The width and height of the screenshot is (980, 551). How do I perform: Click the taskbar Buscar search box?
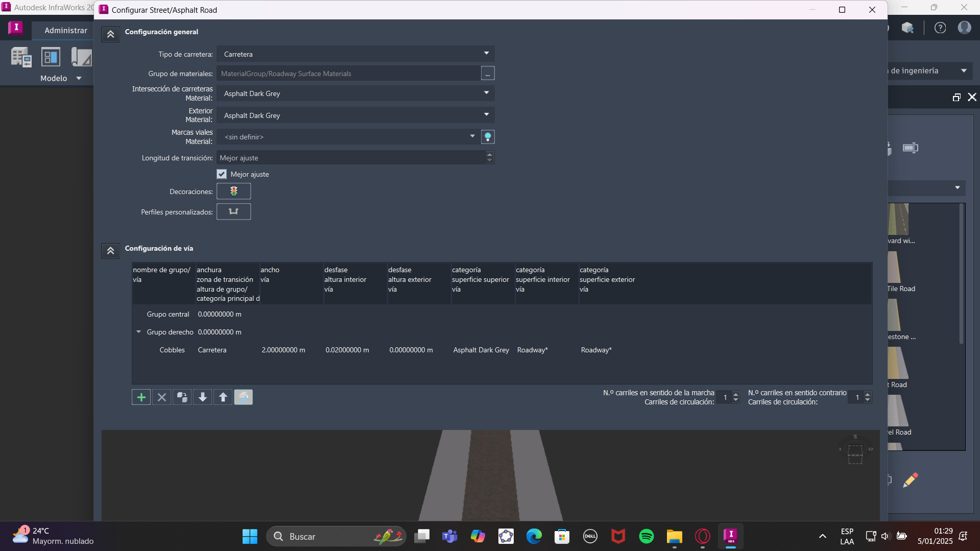(x=336, y=536)
